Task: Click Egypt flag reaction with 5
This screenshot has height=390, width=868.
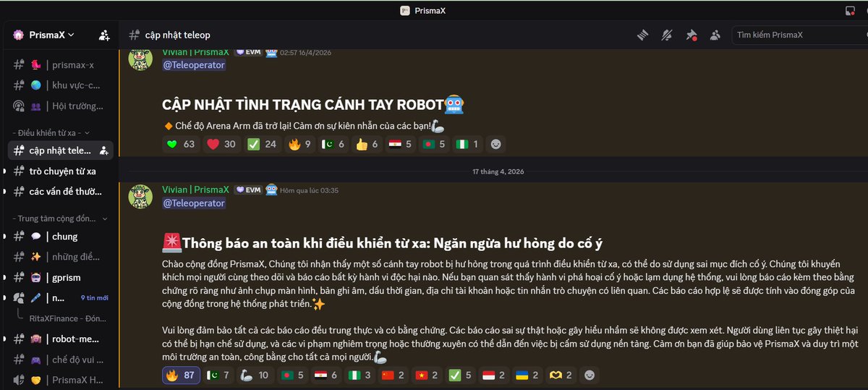Action: click(401, 144)
